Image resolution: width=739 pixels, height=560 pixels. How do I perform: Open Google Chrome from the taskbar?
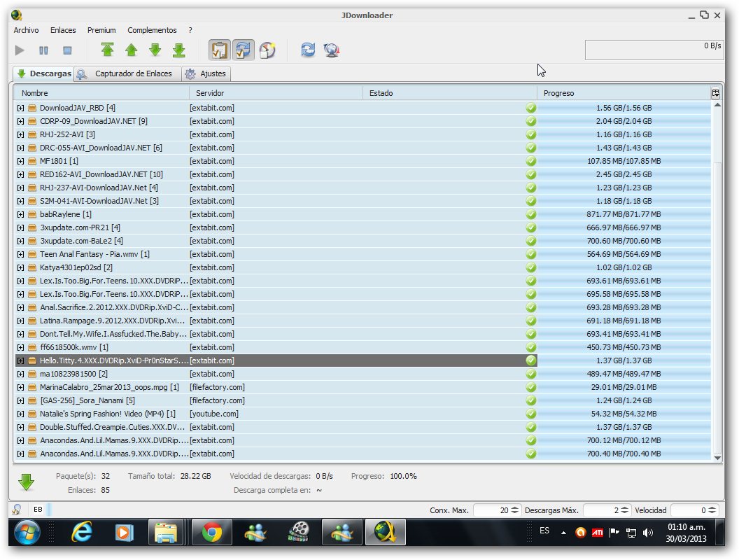[211, 533]
